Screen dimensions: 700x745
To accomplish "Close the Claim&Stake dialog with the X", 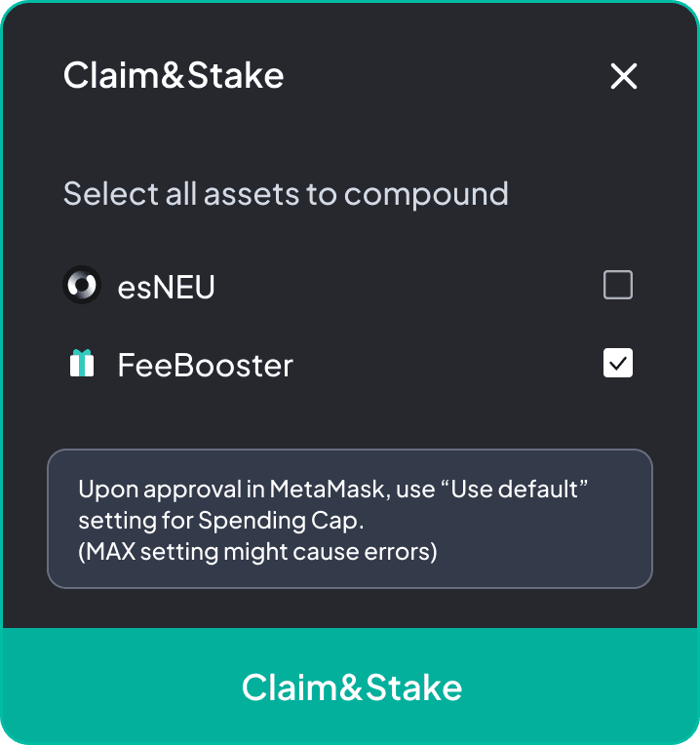I will [x=624, y=76].
